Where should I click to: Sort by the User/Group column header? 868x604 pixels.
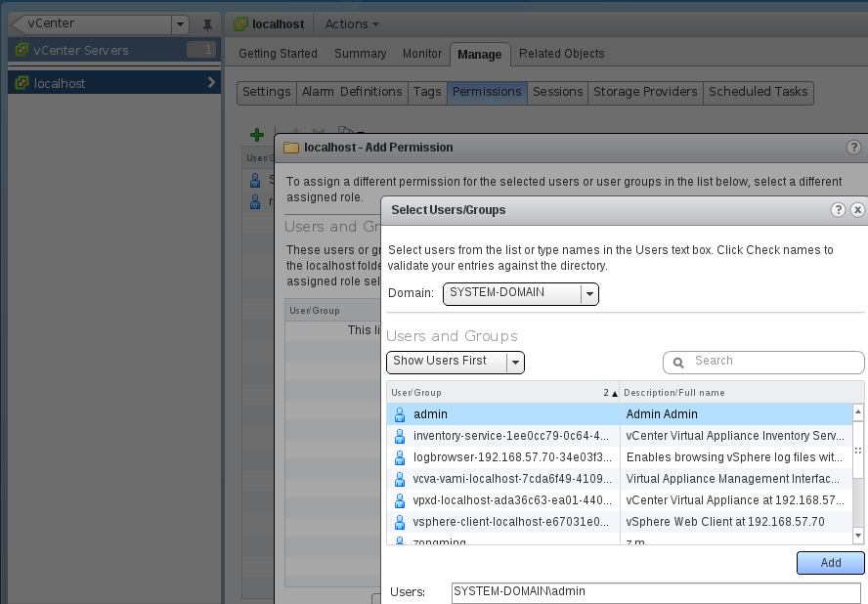502,393
